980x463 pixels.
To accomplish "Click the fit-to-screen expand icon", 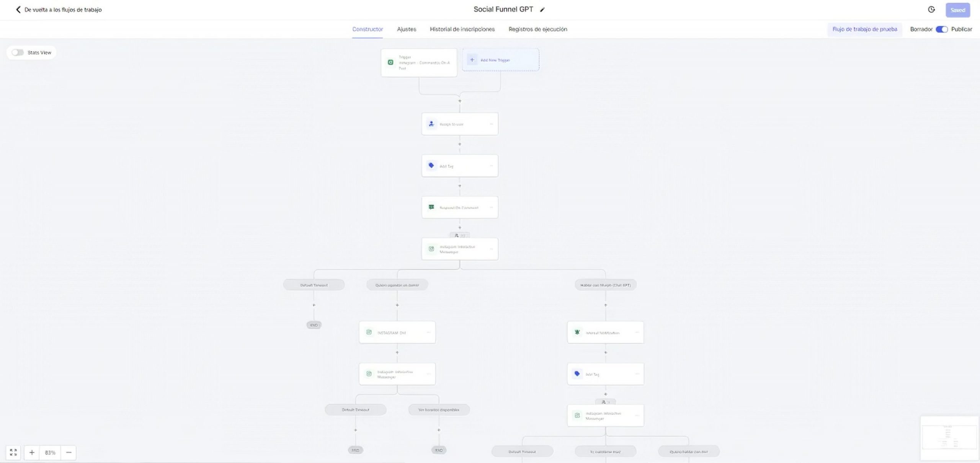I will (13, 452).
